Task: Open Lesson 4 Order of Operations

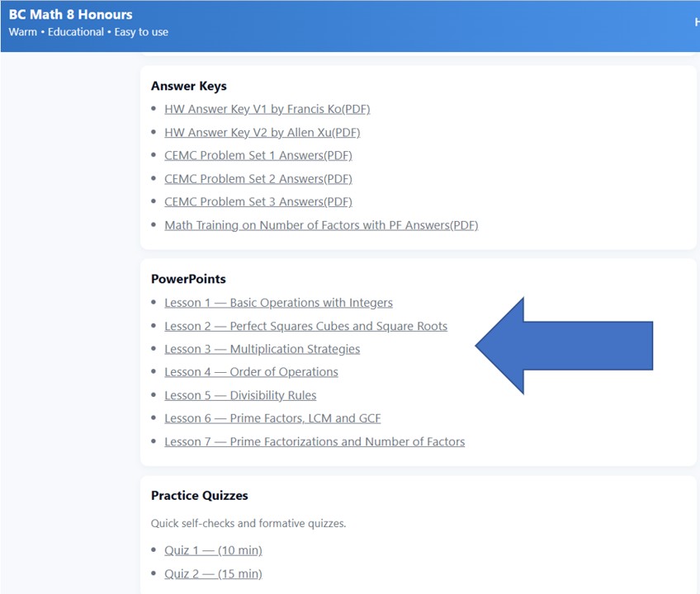Action: [251, 372]
